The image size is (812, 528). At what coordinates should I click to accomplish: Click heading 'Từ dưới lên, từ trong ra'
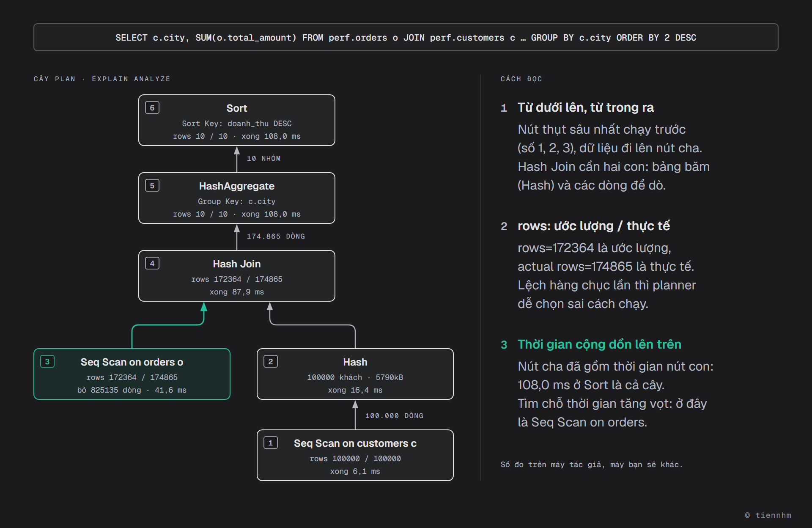(585, 107)
